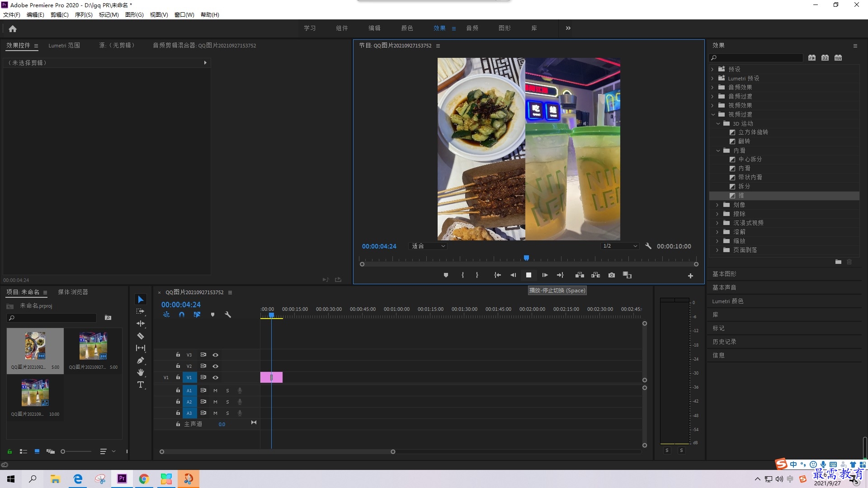
Task: Click the Home icon
Action: [13, 28]
